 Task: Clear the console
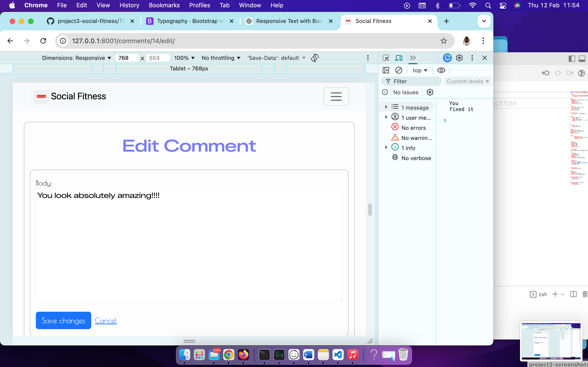click(399, 70)
